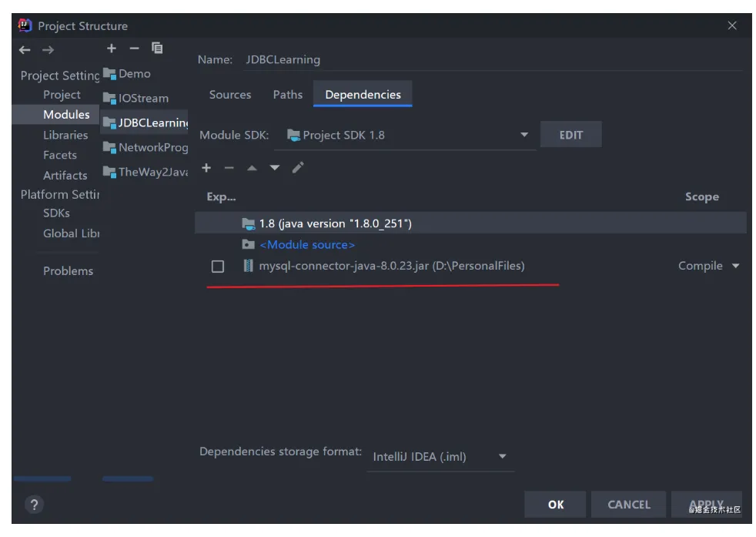
Task: Click the IntelliJ logo in title bar
Action: [25, 25]
